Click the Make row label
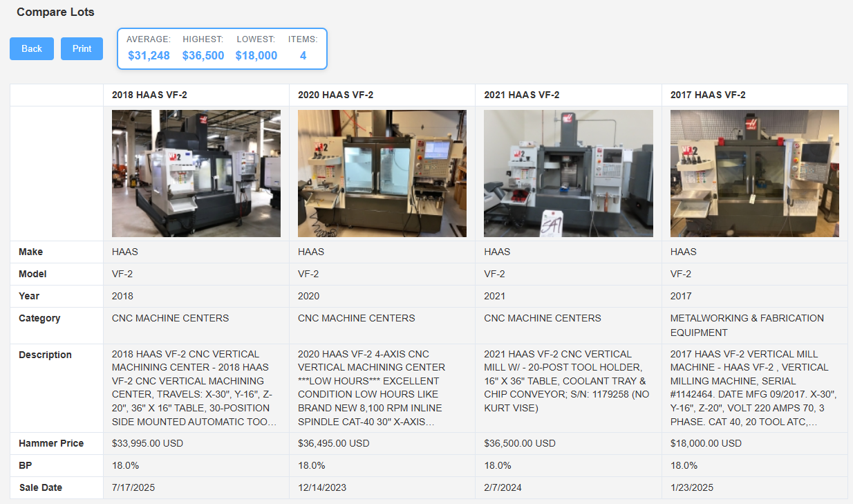Image resolution: width=853 pixels, height=504 pixels. 30,252
